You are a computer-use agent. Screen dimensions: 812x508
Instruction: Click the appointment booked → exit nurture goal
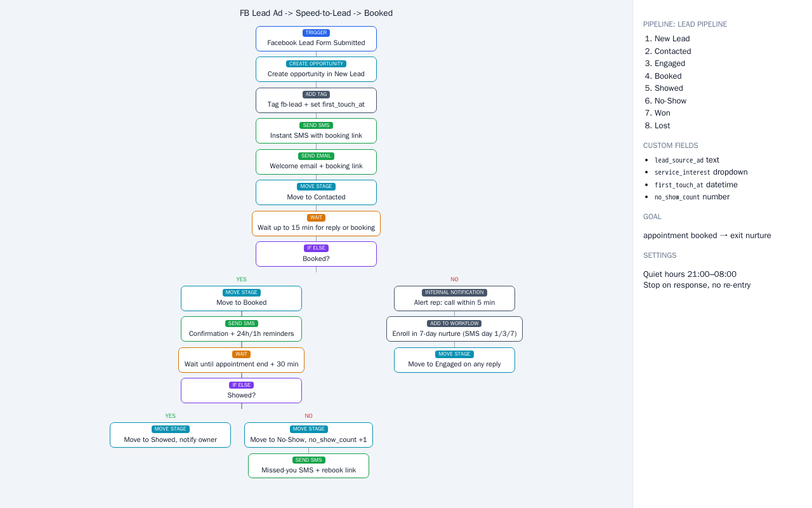(707, 236)
